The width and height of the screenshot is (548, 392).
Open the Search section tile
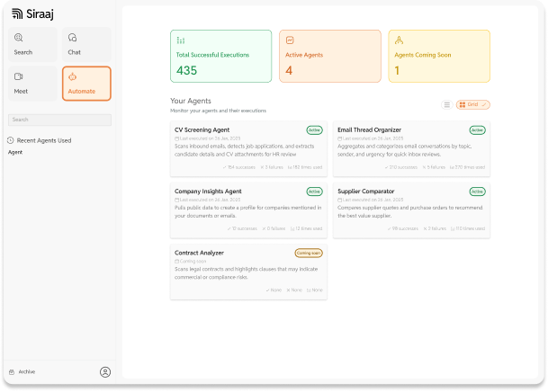pos(32,45)
